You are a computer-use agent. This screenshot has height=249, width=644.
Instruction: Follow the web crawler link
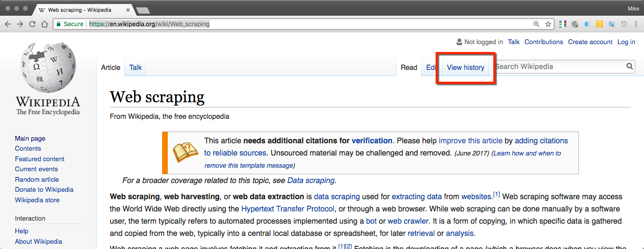[x=408, y=221]
